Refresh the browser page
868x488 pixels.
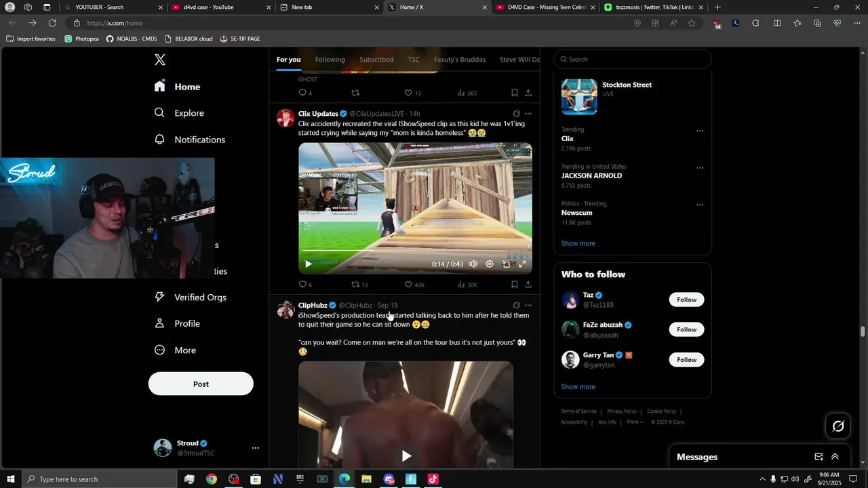point(52,23)
